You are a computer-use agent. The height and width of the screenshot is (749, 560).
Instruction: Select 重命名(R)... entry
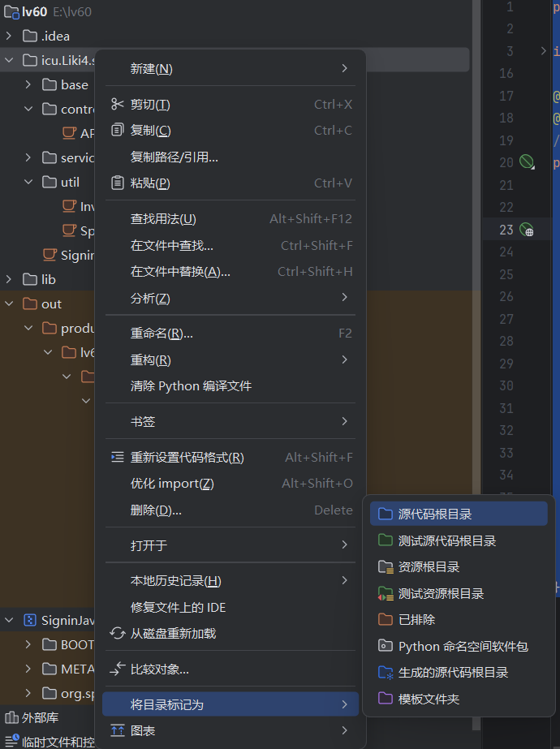click(230, 334)
